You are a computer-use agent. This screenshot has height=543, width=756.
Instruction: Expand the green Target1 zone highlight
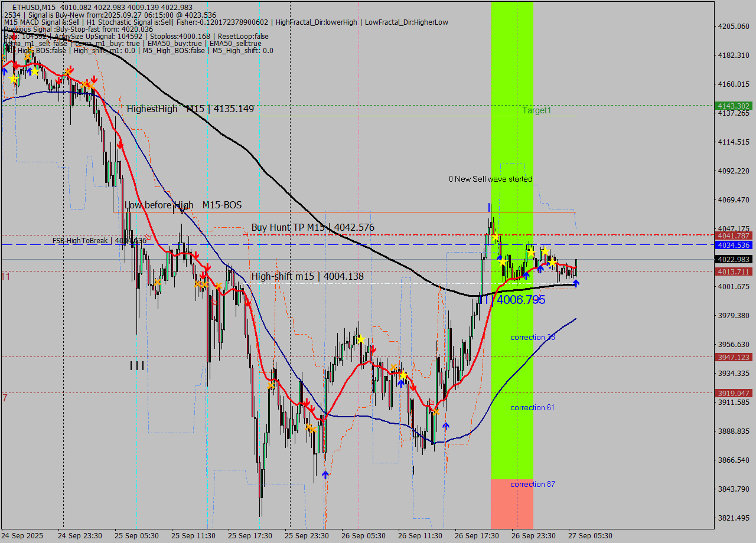point(513,148)
